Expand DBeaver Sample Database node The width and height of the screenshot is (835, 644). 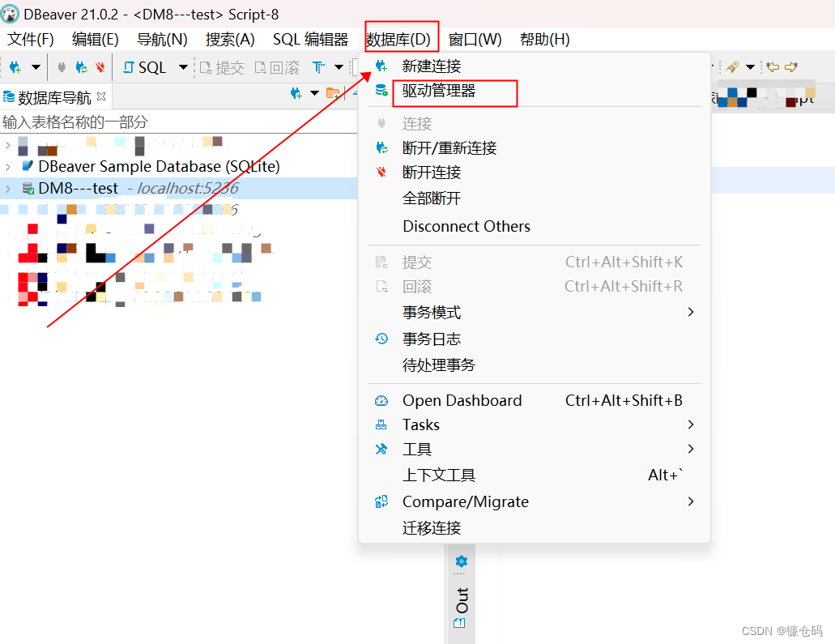pyautogui.click(x=7, y=167)
